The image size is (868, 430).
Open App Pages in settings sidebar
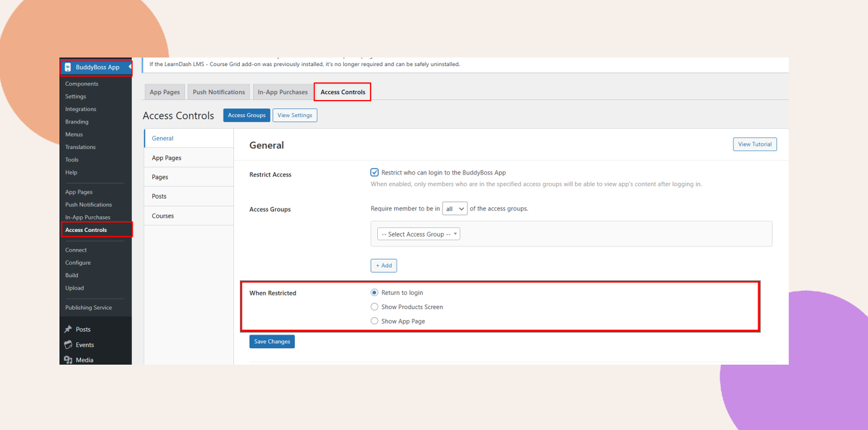[189, 157]
